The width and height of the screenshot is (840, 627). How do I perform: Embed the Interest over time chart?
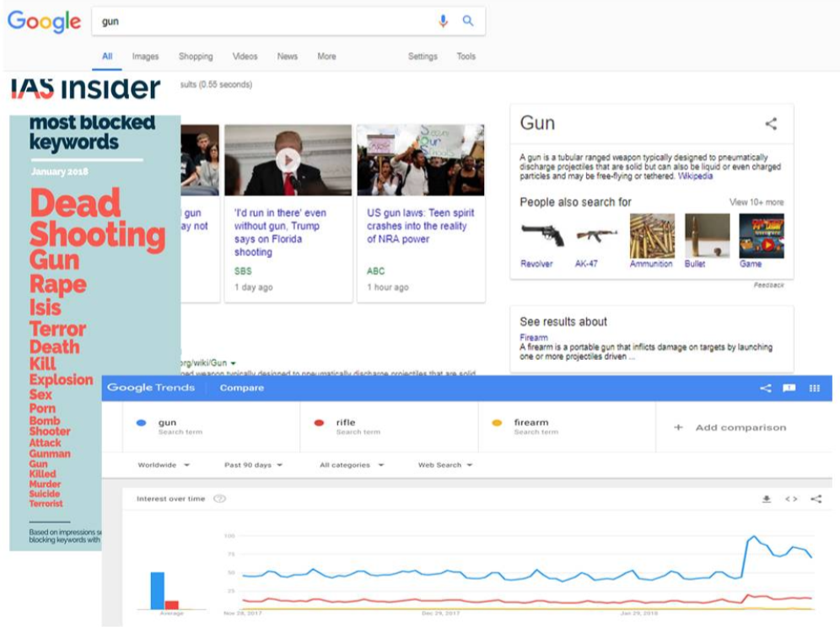click(x=791, y=499)
